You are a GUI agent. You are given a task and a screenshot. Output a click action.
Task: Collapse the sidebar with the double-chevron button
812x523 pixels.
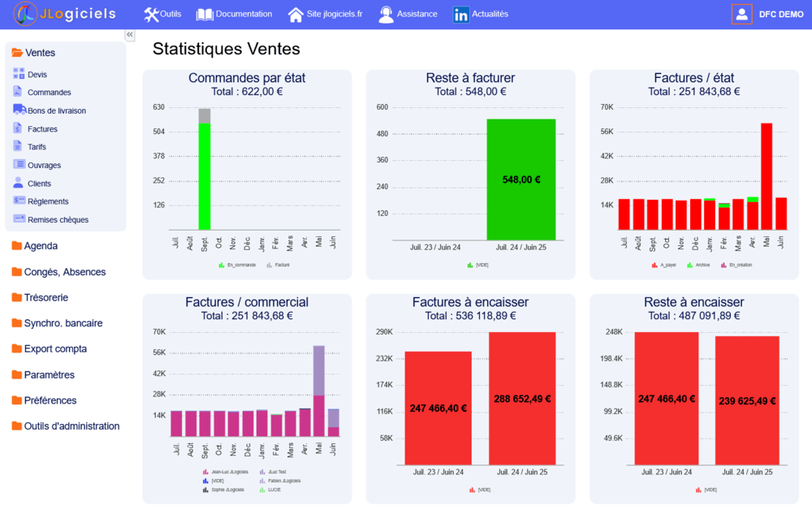click(130, 35)
